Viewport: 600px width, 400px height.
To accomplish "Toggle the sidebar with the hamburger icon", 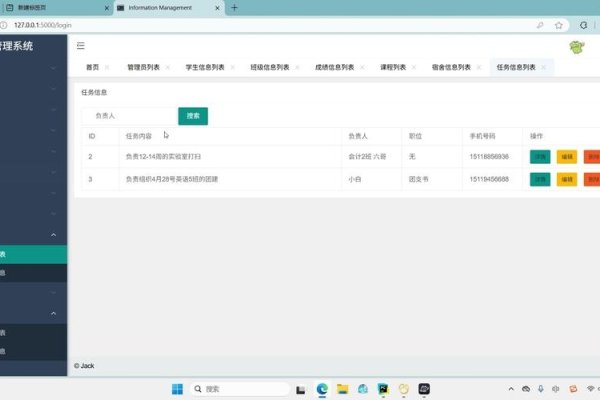I will [80, 46].
